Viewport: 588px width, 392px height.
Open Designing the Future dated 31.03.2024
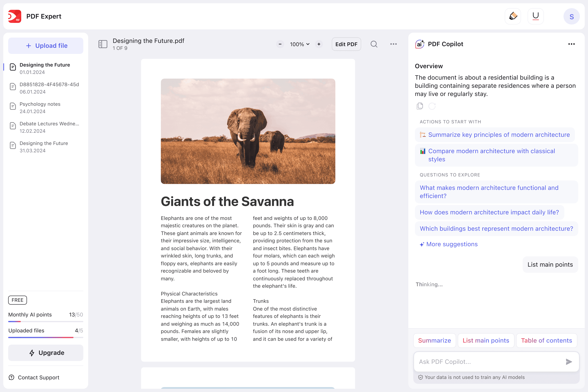point(46,147)
